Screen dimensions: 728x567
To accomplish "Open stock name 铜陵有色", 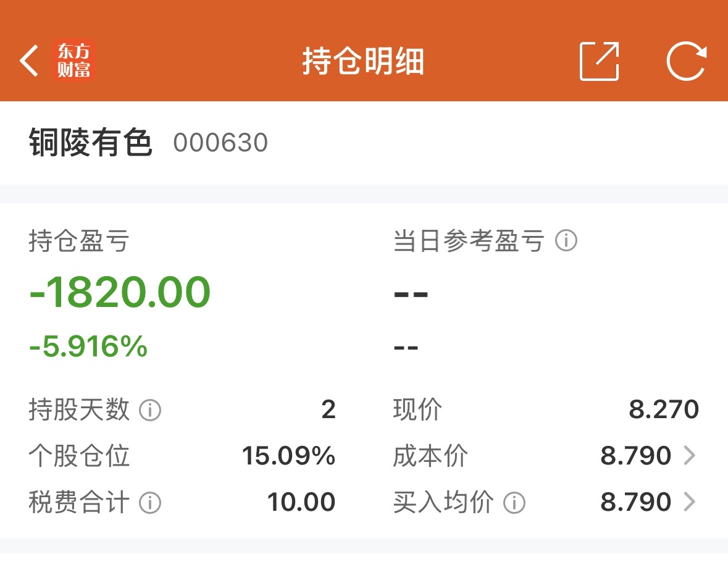I will [90, 143].
